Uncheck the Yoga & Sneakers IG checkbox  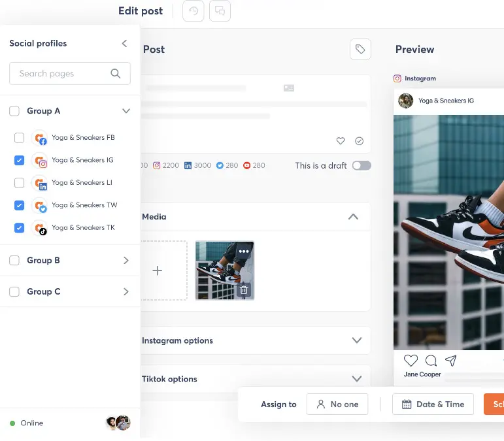(20, 160)
